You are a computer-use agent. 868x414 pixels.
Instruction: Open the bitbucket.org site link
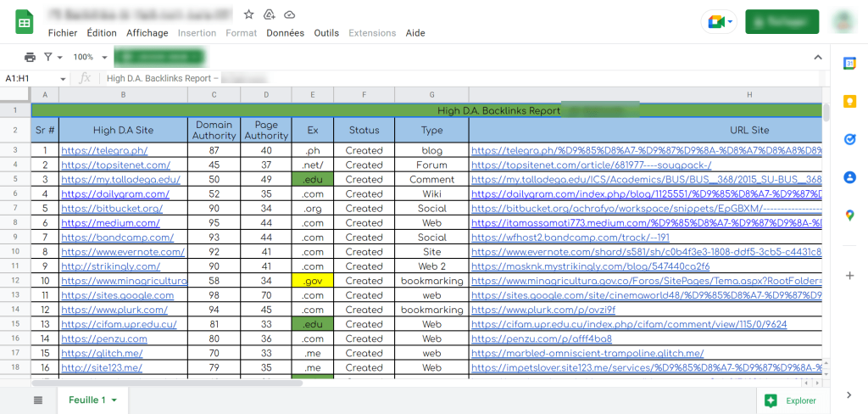(x=112, y=209)
